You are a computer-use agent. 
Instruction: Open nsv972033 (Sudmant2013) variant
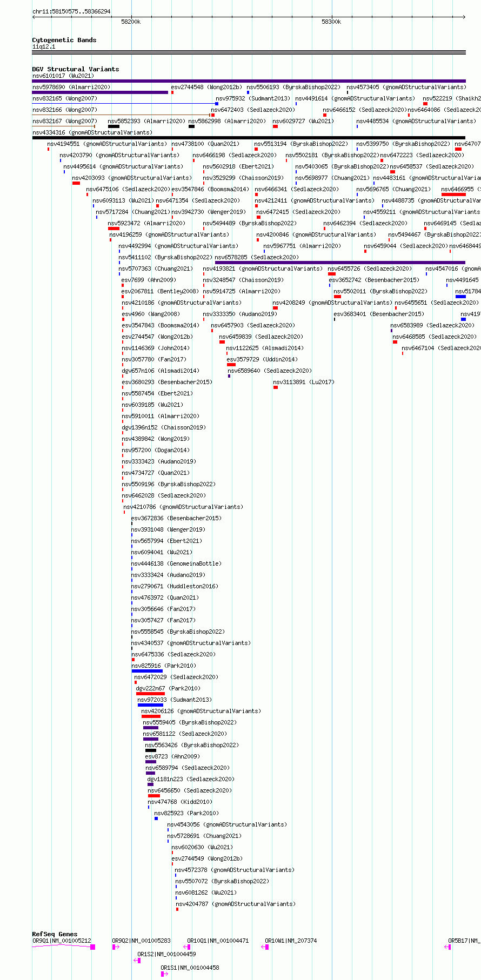click(175, 700)
